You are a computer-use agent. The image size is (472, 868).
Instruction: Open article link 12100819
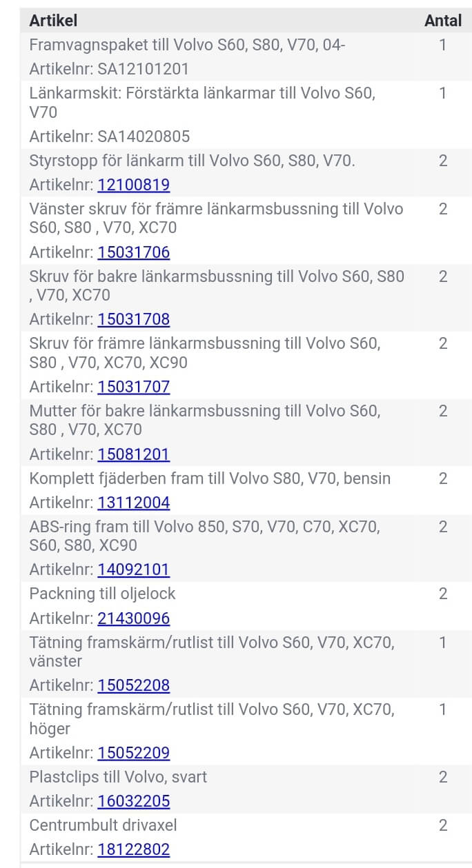click(x=133, y=185)
